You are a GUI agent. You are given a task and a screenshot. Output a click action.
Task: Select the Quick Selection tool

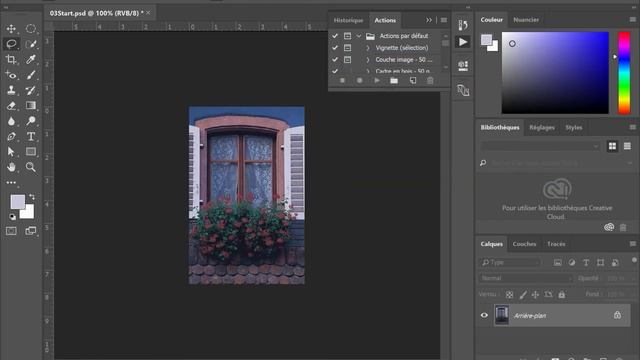(31, 44)
